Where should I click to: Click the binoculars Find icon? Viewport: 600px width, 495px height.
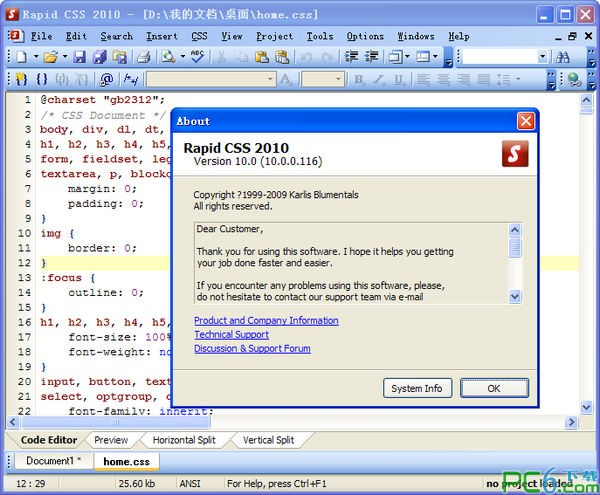click(x=563, y=57)
